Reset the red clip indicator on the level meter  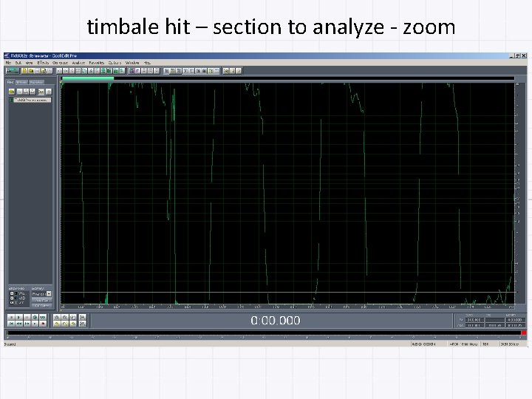(524, 332)
